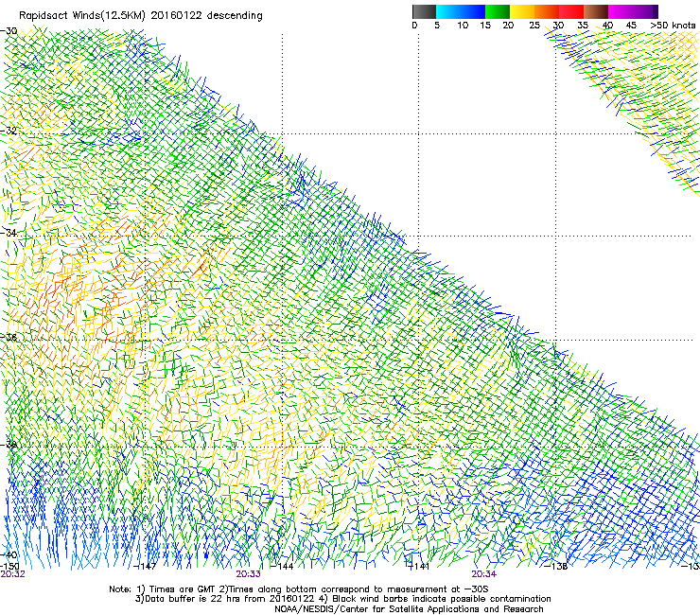The width and height of the screenshot is (700, 615).
Task: Click the '-38' latitude axis label
Action: (x=9, y=445)
